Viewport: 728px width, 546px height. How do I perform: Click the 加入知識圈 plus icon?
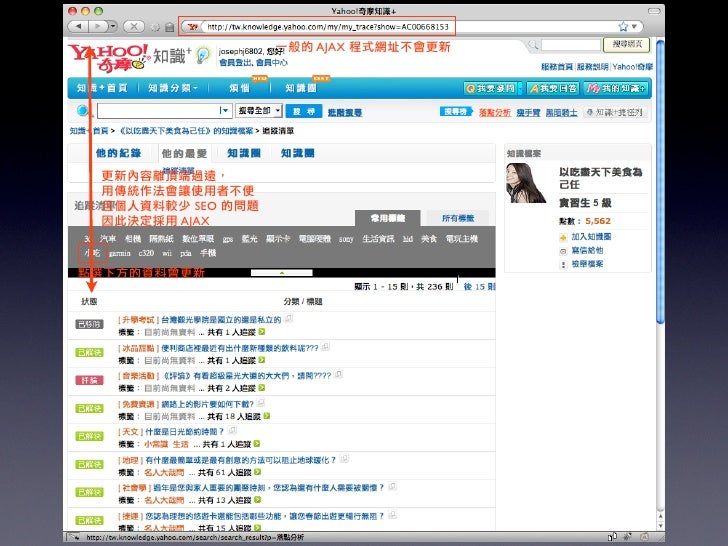click(563, 237)
